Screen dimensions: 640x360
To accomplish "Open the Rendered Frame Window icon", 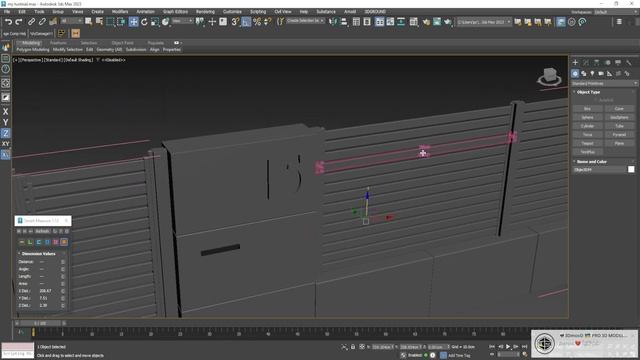I will click(x=437, y=22).
